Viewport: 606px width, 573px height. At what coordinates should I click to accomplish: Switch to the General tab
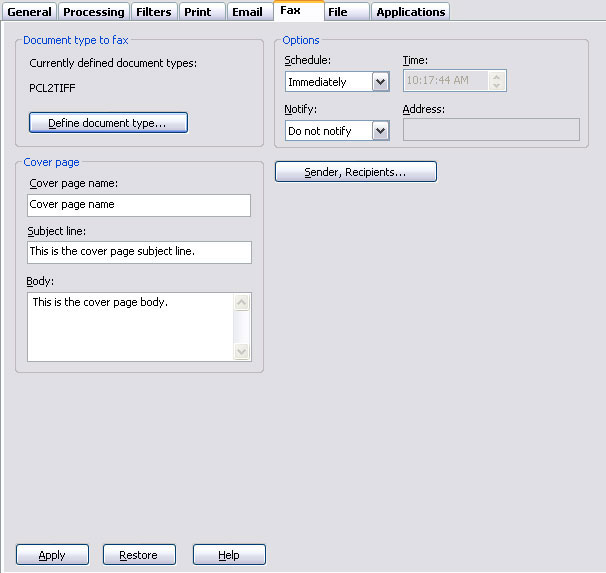pyautogui.click(x=29, y=12)
